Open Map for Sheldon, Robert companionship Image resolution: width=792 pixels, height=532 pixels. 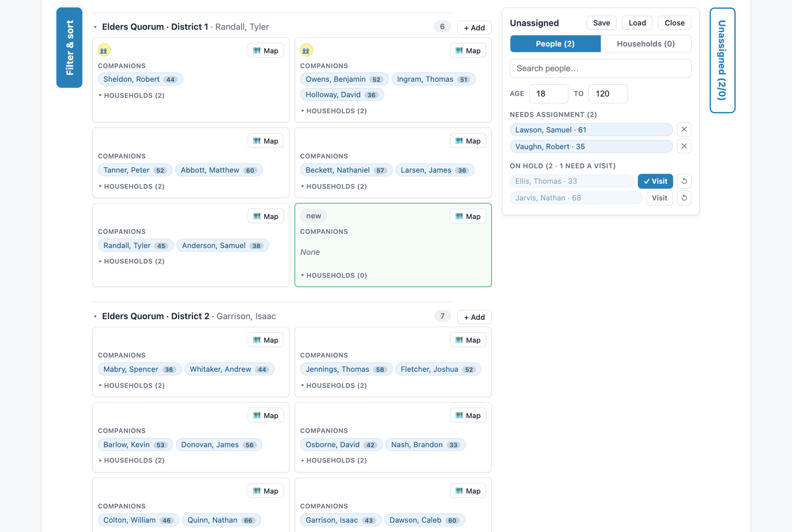(266, 50)
